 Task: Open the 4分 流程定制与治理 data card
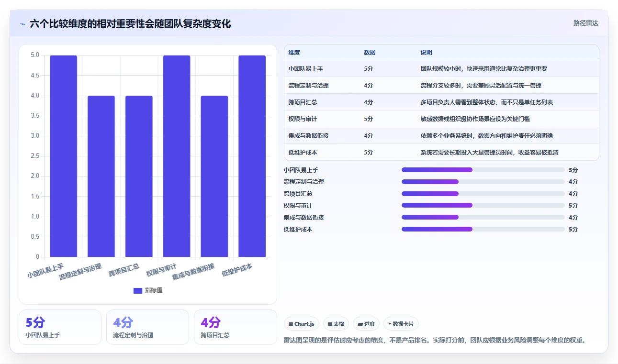[147, 327]
